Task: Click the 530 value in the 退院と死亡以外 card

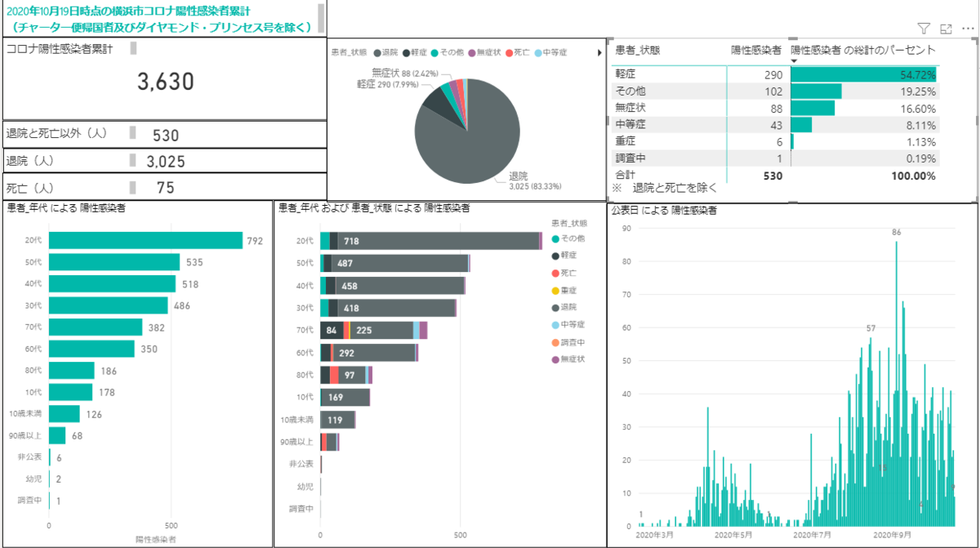Action: click(x=166, y=136)
